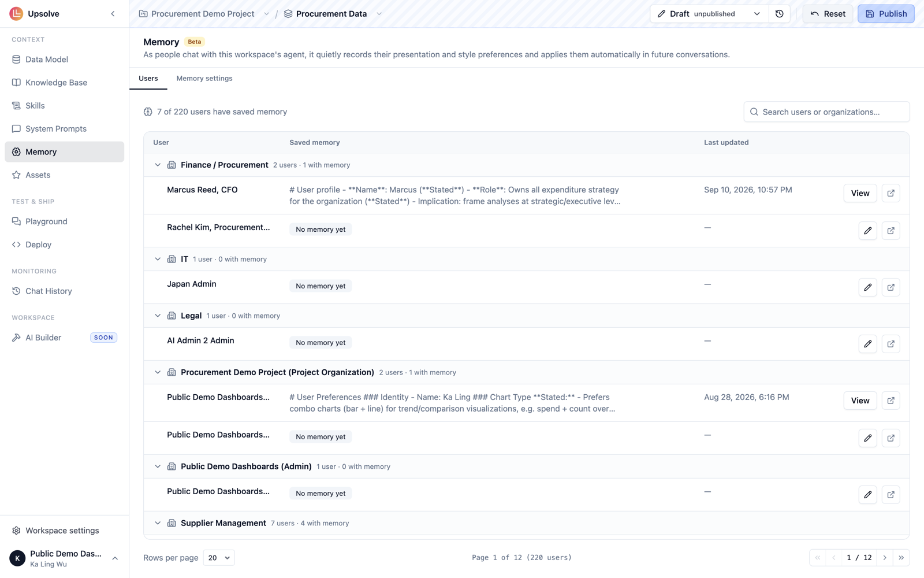Open AI Builder in sidebar
924x578 pixels.
coord(64,338)
